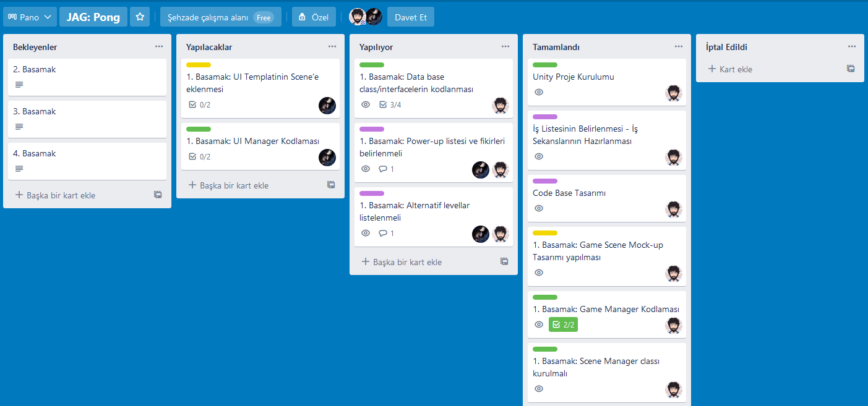
Task: Click template icon in İptal Edildi list
Action: [851, 69]
